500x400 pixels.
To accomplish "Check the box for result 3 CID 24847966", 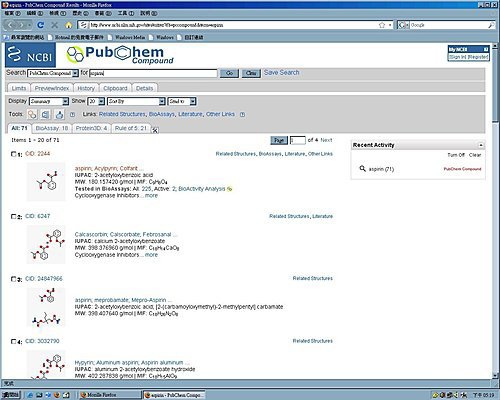I will coord(13,279).
